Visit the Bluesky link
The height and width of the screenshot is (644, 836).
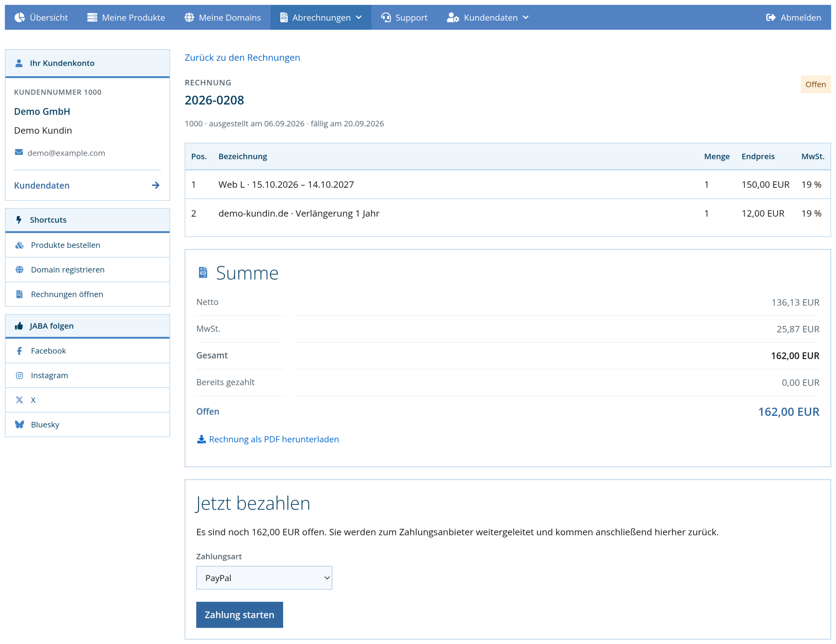(87, 424)
